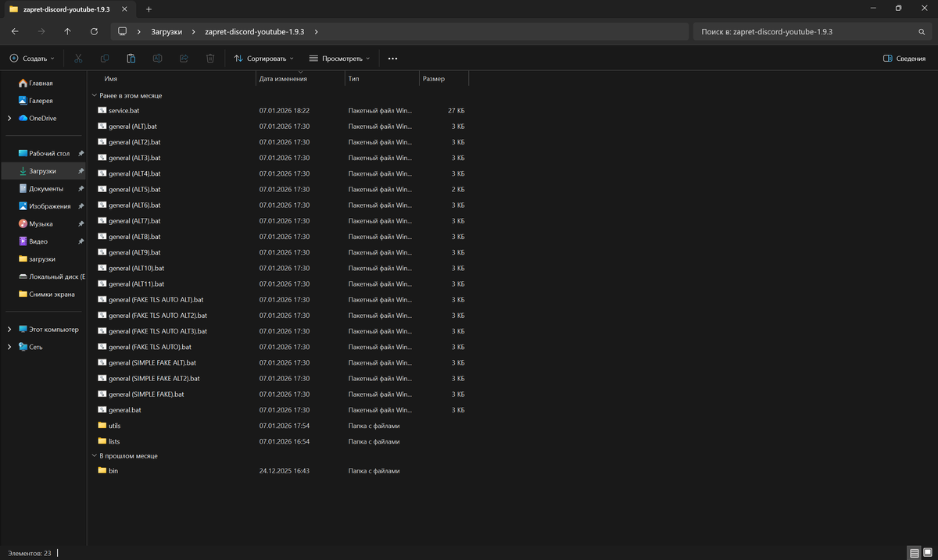Screen dimensions: 938x560
Task: Go up one folder level
Action: (x=67, y=32)
